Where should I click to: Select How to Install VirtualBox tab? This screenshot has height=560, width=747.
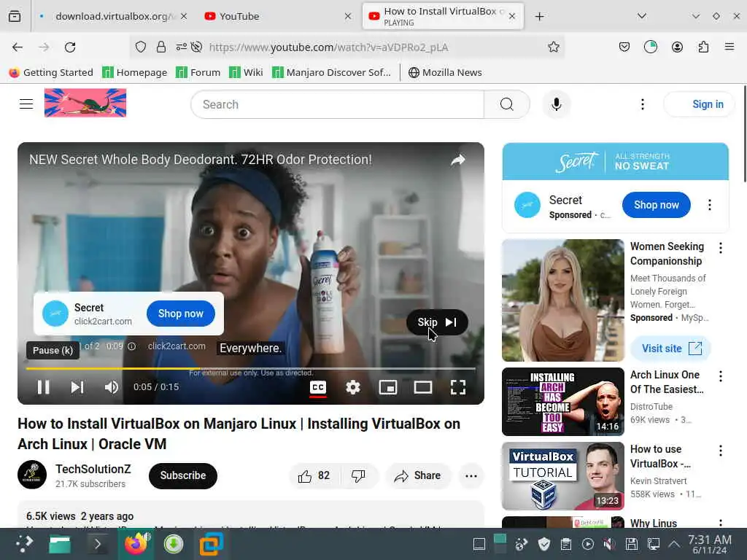[443, 16]
